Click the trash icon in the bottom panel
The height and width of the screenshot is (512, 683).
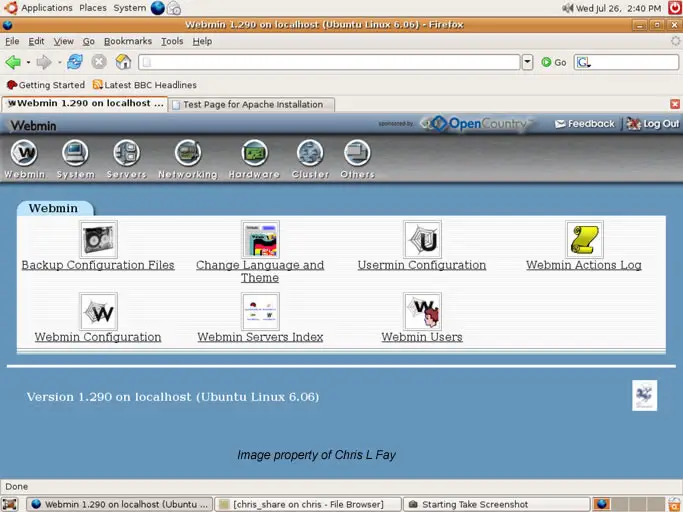click(674, 504)
